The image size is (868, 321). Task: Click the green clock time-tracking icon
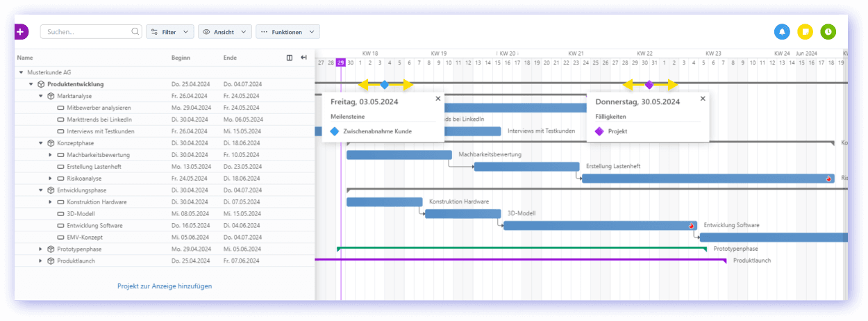click(x=828, y=32)
